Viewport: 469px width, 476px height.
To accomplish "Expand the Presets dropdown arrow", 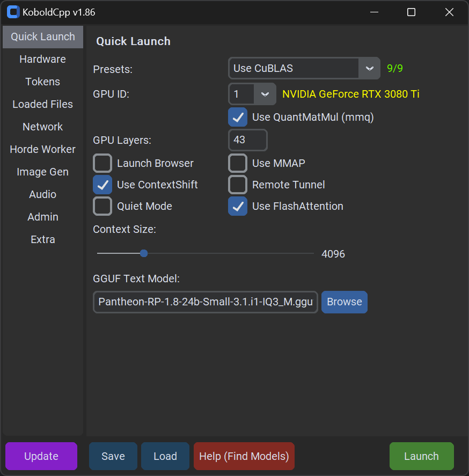I will point(369,68).
